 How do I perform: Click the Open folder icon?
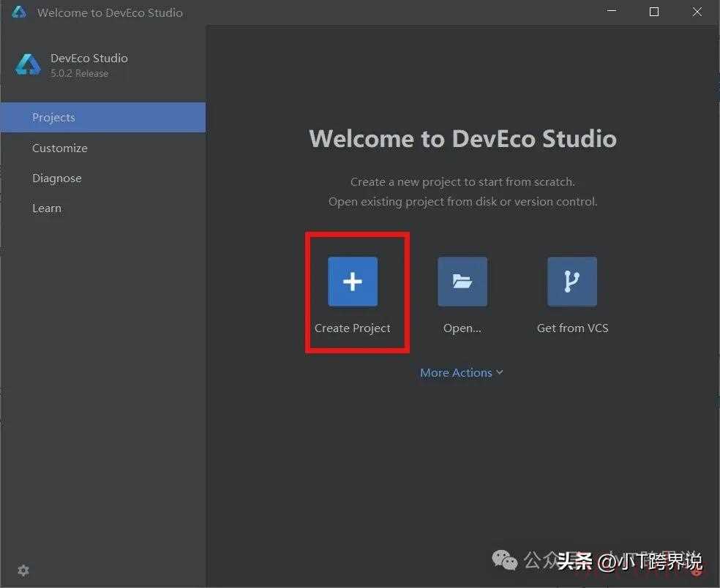pos(462,282)
